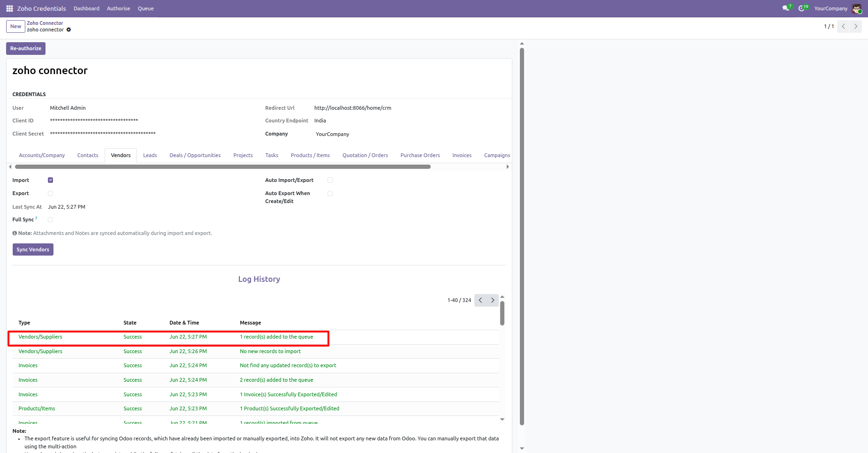This screenshot has width=868, height=453.
Task: Click the Message column header
Action: point(251,323)
